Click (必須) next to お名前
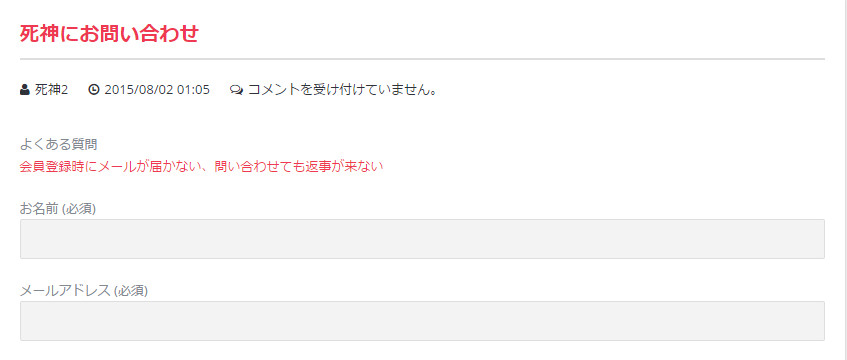This screenshot has height=360, width=847. 79,209
